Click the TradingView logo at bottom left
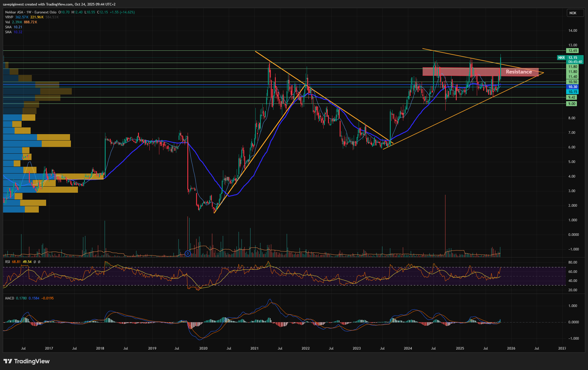588x370 pixels. [26, 361]
